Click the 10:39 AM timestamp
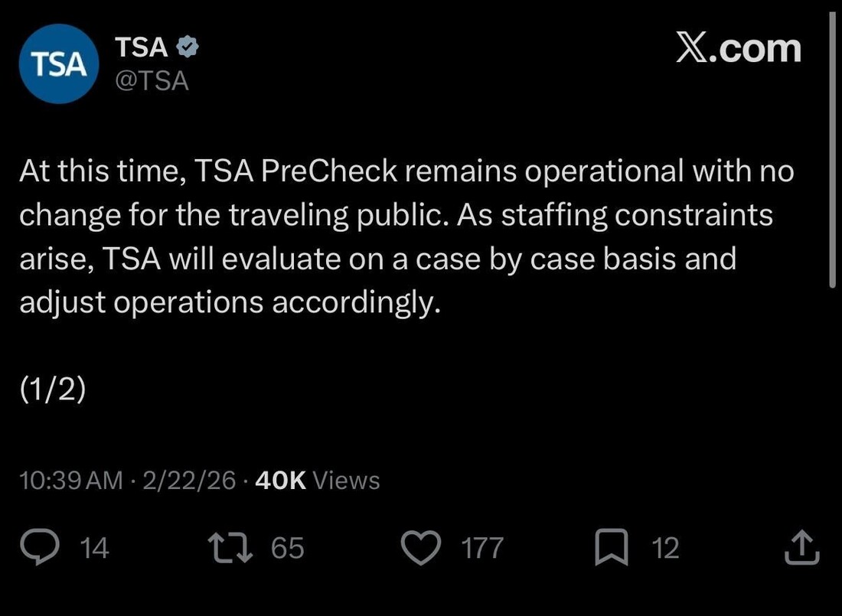 pyautogui.click(x=70, y=481)
